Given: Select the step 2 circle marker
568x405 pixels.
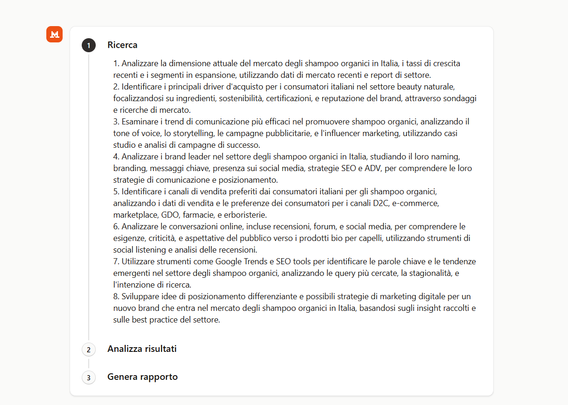Looking at the screenshot, I should 89,350.
